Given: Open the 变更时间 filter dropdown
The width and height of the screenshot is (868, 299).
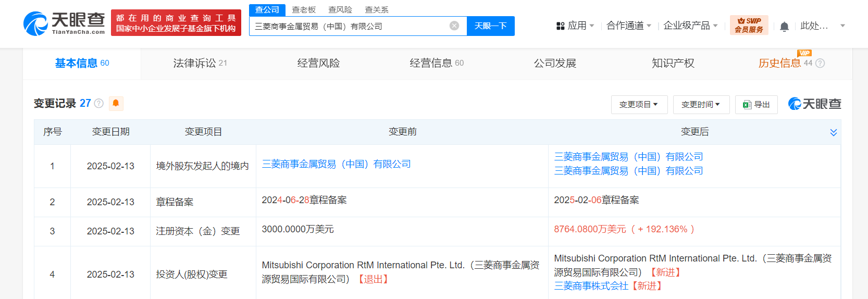Looking at the screenshot, I should [701, 105].
